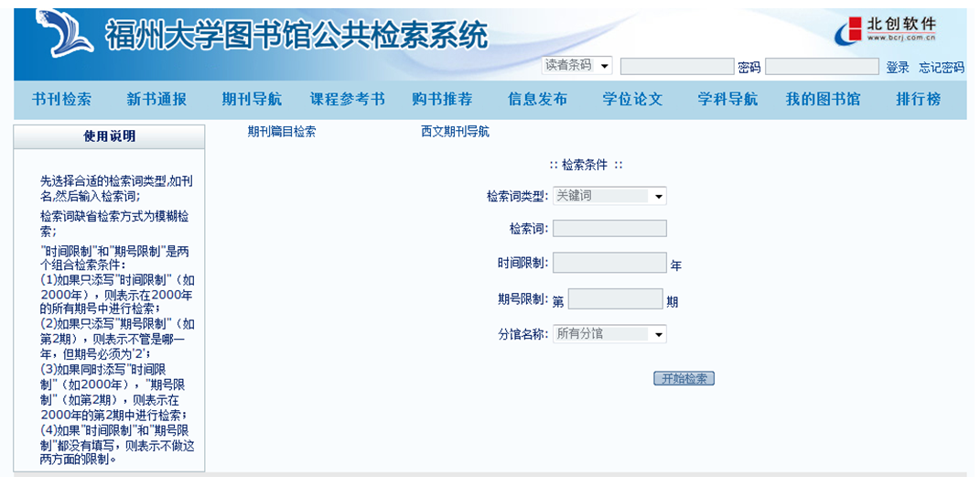Open the 读者条码 login type dropdown
Screen dimensions: 980x487
[x=577, y=66]
